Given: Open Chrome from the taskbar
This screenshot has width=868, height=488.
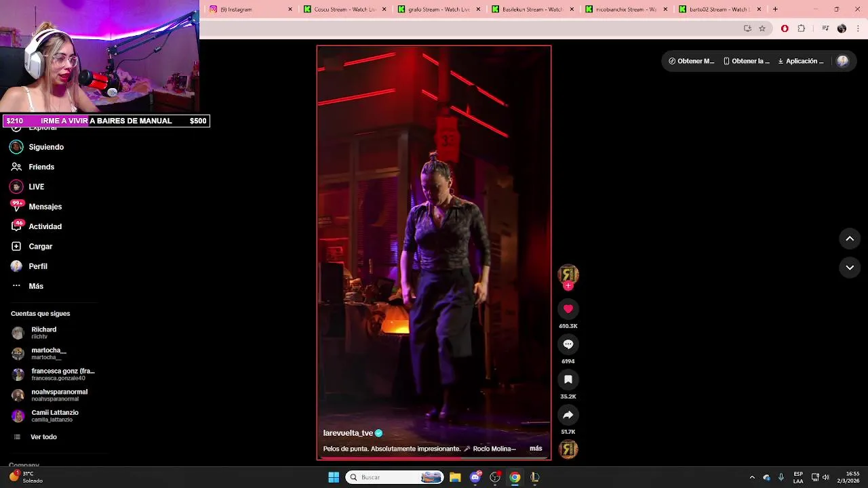Looking at the screenshot, I should click(515, 477).
